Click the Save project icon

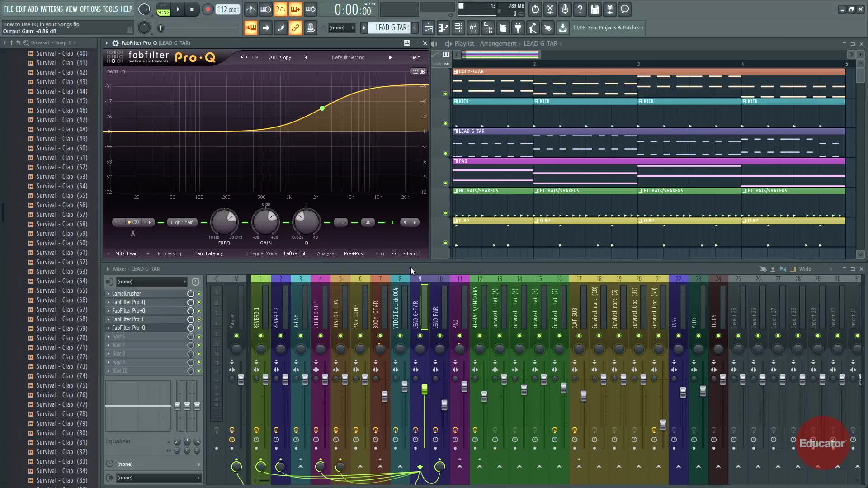click(x=594, y=9)
